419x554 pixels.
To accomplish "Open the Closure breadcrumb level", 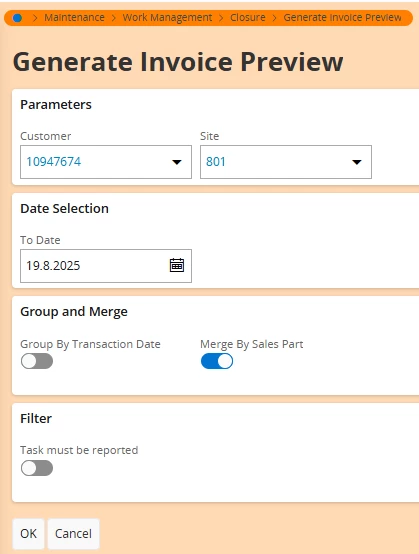I will click(248, 17).
